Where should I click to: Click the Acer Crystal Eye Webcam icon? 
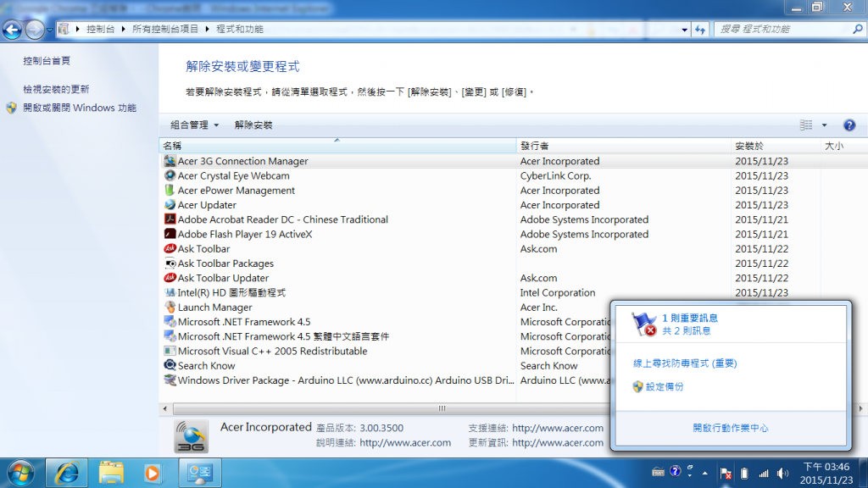170,175
